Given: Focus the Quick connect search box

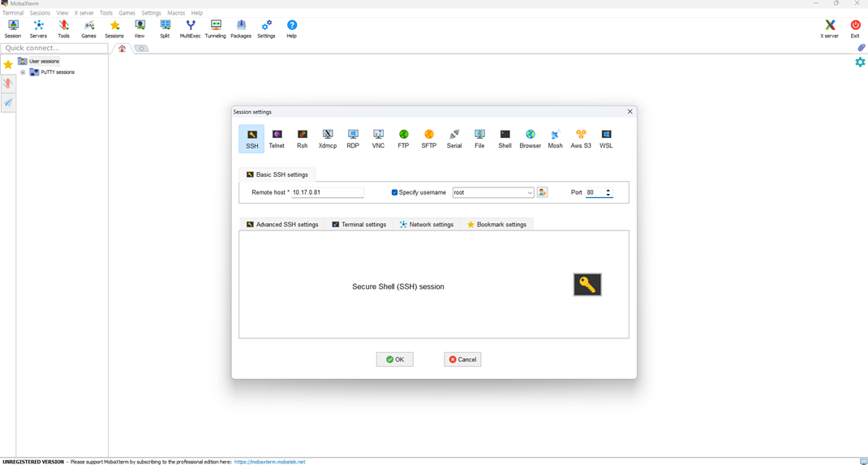Looking at the screenshot, I should coord(54,48).
